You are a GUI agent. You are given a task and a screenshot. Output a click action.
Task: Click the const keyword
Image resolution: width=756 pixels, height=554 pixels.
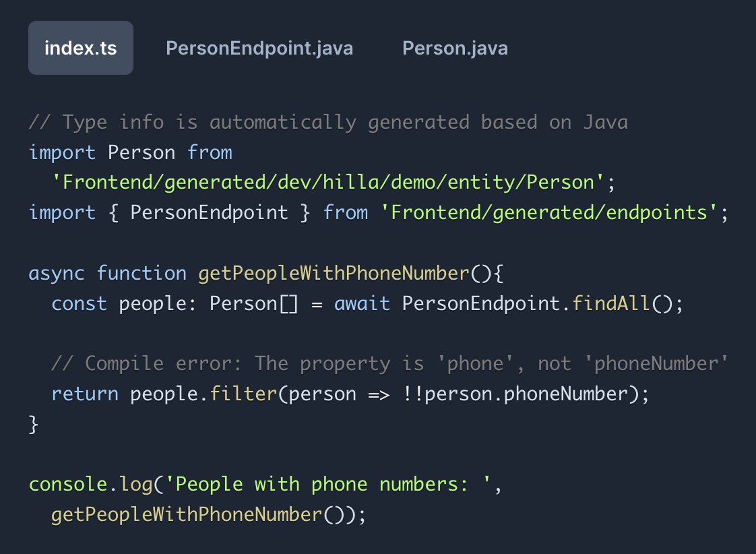(79, 303)
